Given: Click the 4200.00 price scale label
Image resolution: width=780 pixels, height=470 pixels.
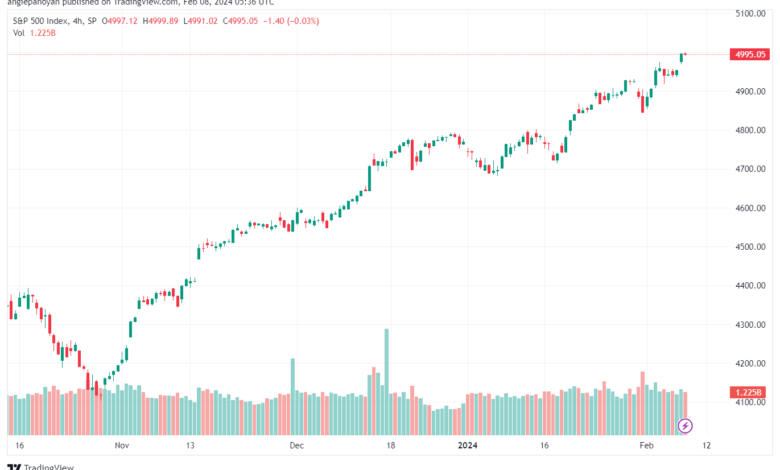Looking at the screenshot, I should (x=750, y=363).
